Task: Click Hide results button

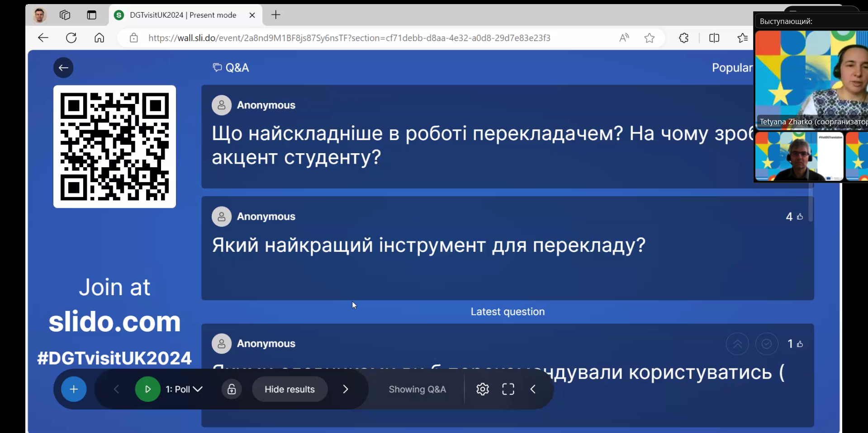Action: coord(289,389)
